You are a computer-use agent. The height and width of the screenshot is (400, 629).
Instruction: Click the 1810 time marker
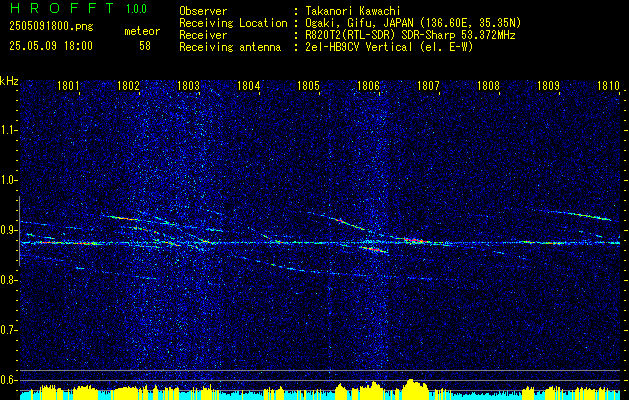[608, 85]
